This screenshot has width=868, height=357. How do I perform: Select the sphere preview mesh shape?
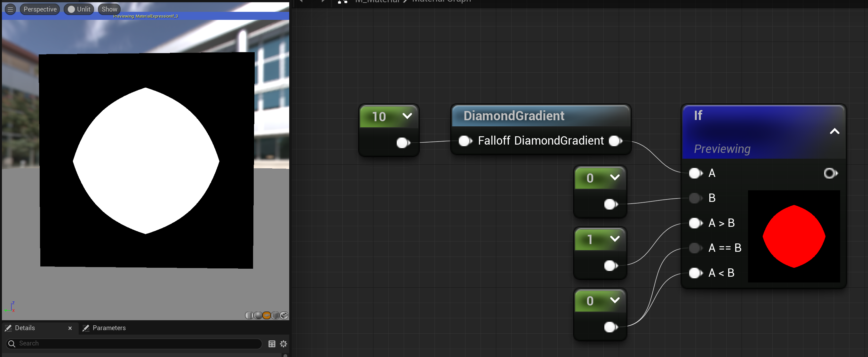(258, 315)
